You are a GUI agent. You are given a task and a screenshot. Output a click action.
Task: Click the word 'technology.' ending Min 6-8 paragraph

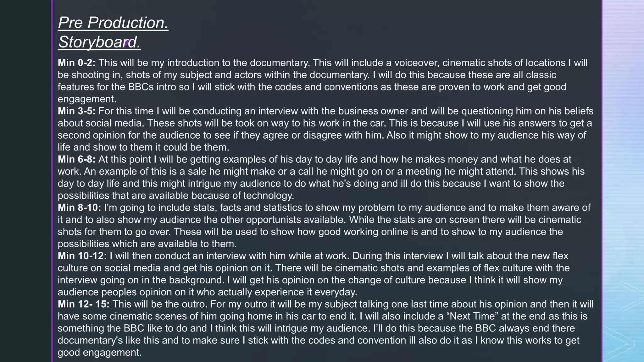269,196
